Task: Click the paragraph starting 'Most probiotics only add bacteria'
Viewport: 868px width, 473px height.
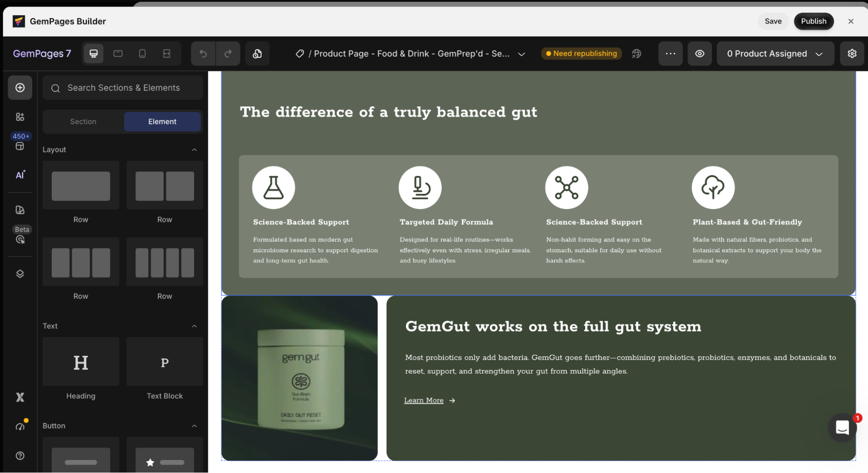Action: [x=620, y=364]
